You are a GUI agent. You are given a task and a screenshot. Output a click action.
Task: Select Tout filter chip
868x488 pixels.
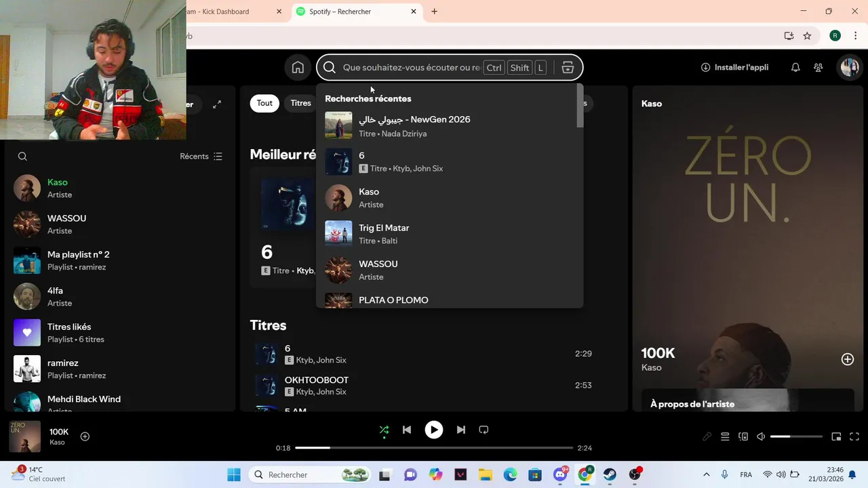[264, 103]
